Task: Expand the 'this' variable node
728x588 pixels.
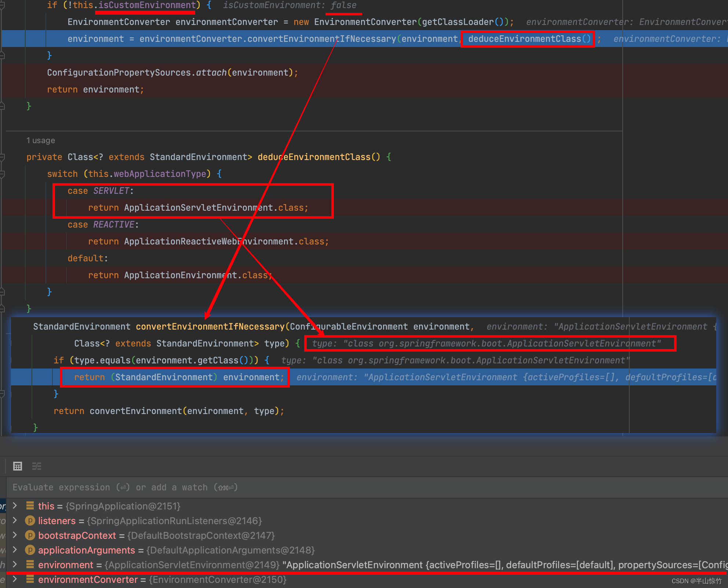Action: (15, 506)
